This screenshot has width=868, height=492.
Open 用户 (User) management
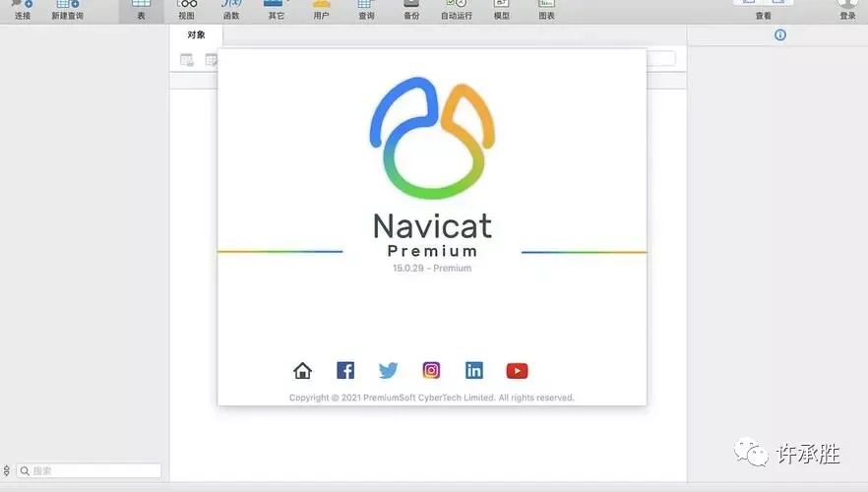point(321,10)
